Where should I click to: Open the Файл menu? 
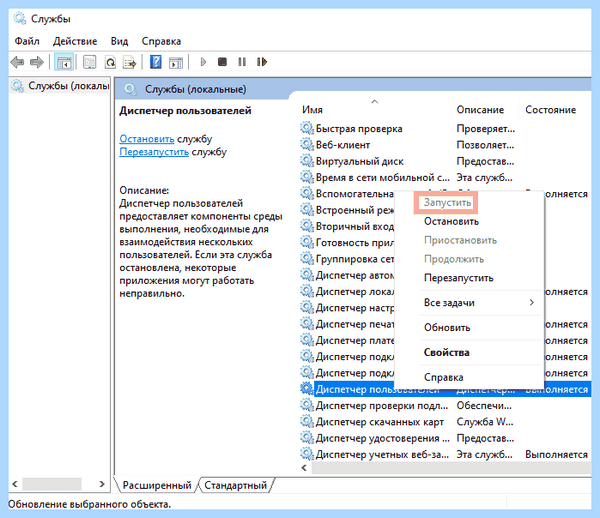[x=27, y=41]
